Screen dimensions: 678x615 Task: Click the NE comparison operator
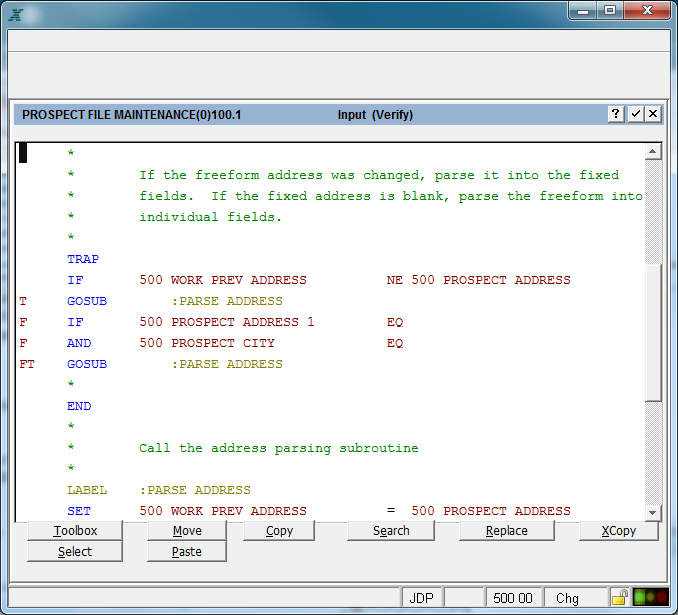(x=394, y=280)
